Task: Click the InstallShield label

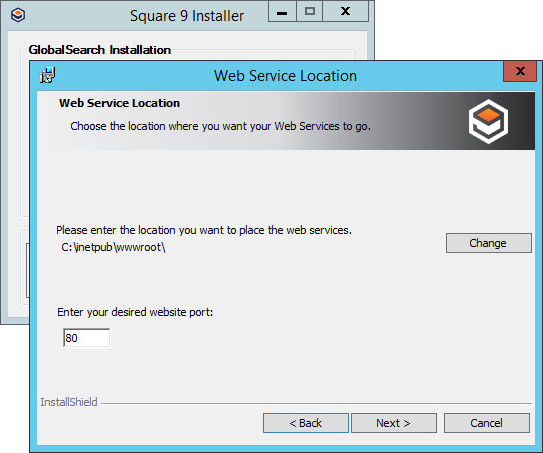Action: tap(69, 402)
